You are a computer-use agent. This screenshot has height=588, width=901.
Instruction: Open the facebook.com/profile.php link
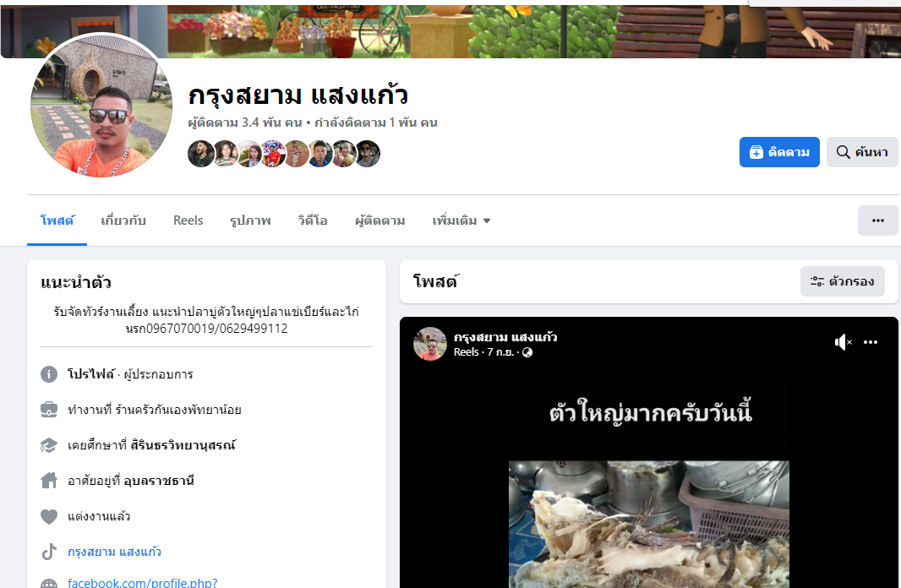coord(143,582)
